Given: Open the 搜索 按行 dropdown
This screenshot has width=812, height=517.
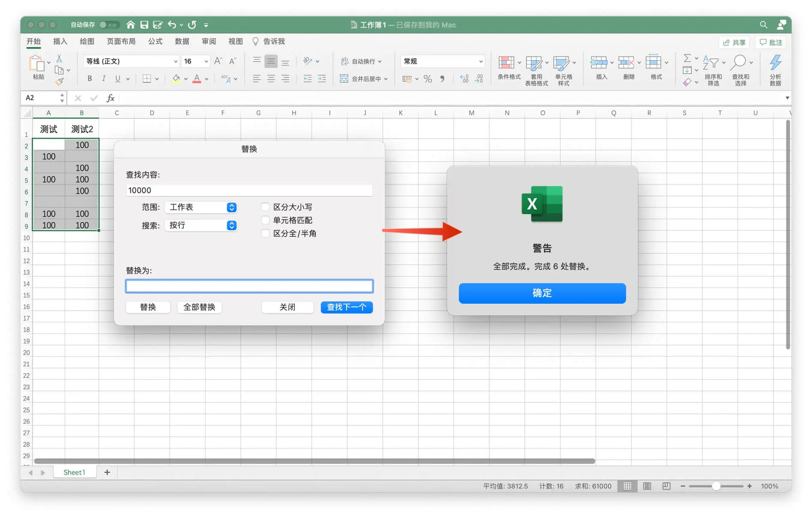Looking at the screenshot, I should coord(201,225).
